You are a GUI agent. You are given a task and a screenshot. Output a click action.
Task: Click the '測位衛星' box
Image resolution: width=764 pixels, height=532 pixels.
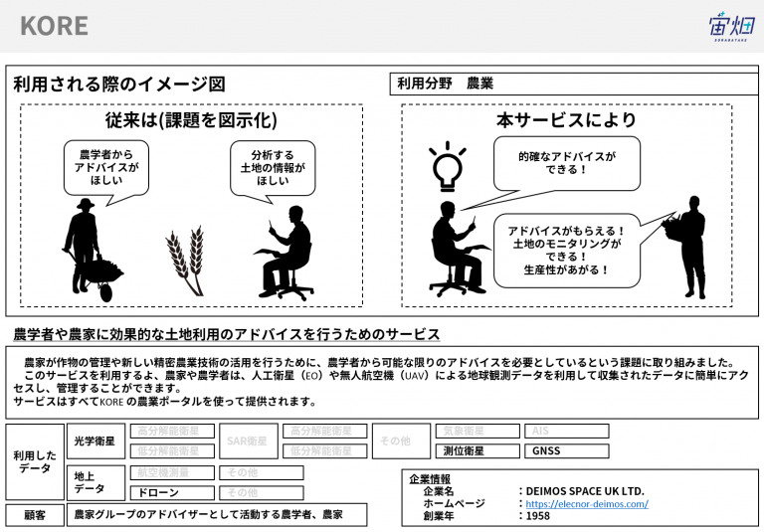(477, 451)
